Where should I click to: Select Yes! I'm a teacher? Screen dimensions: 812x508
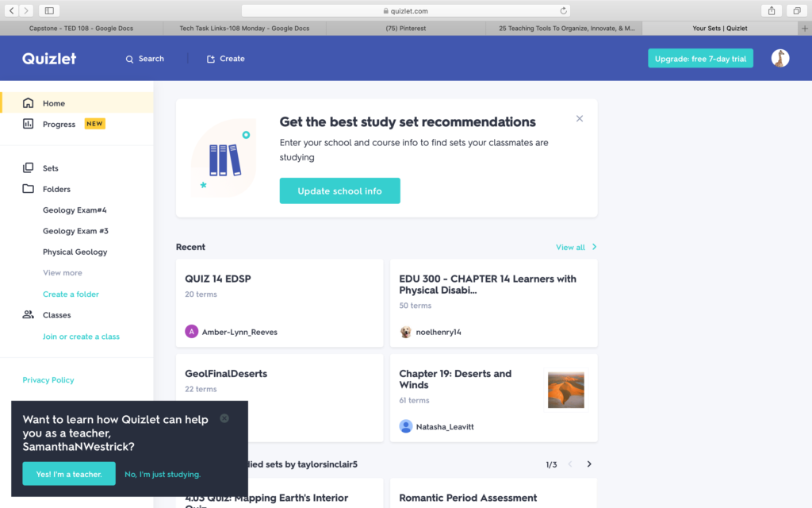pyautogui.click(x=68, y=474)
